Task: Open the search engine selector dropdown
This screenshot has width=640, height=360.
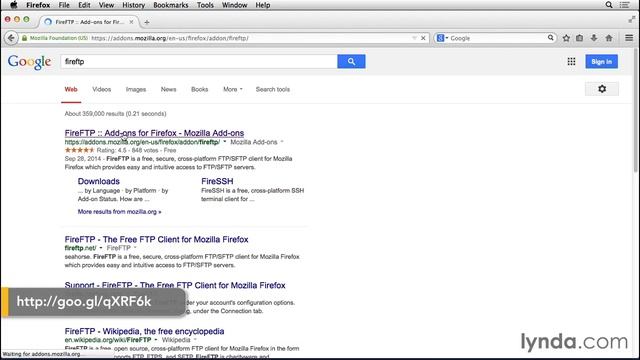Action: (x=442, y=38)
